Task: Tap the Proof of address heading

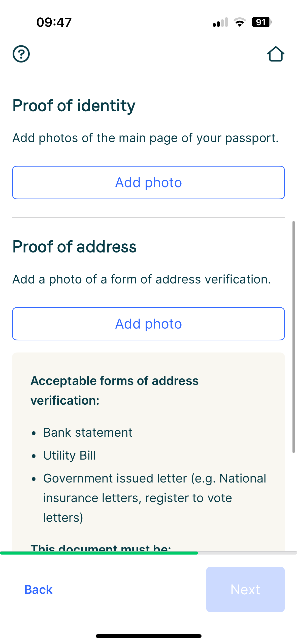Action: tap(75, 247)
